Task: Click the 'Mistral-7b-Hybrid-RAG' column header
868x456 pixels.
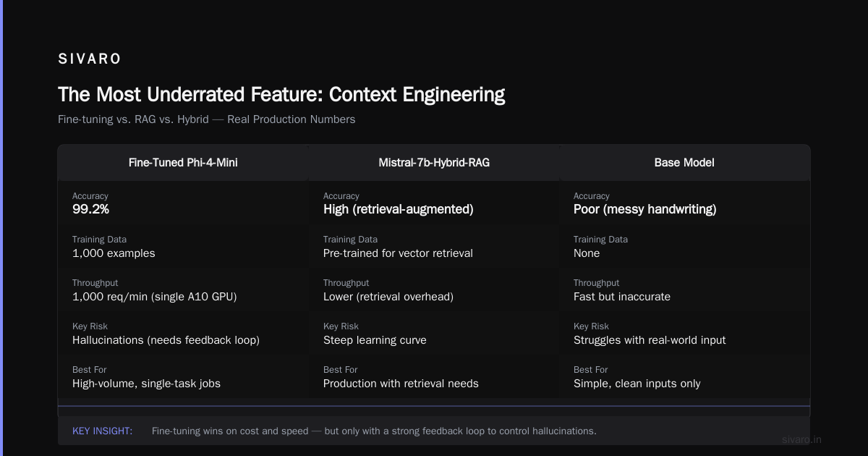Action: point(434,163)
